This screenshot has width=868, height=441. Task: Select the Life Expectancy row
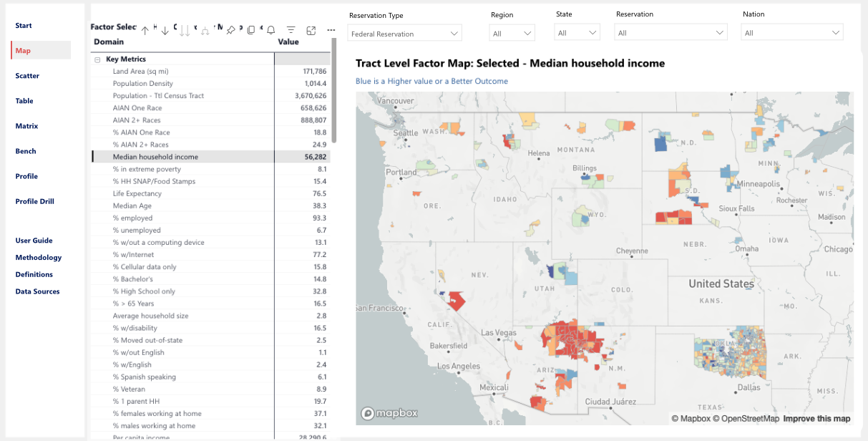coord(210,193)
